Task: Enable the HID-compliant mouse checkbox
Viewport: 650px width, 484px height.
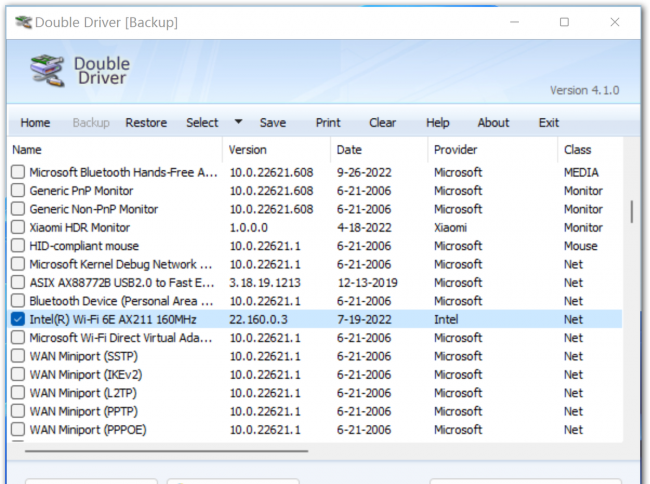Action: click(18, 245)
